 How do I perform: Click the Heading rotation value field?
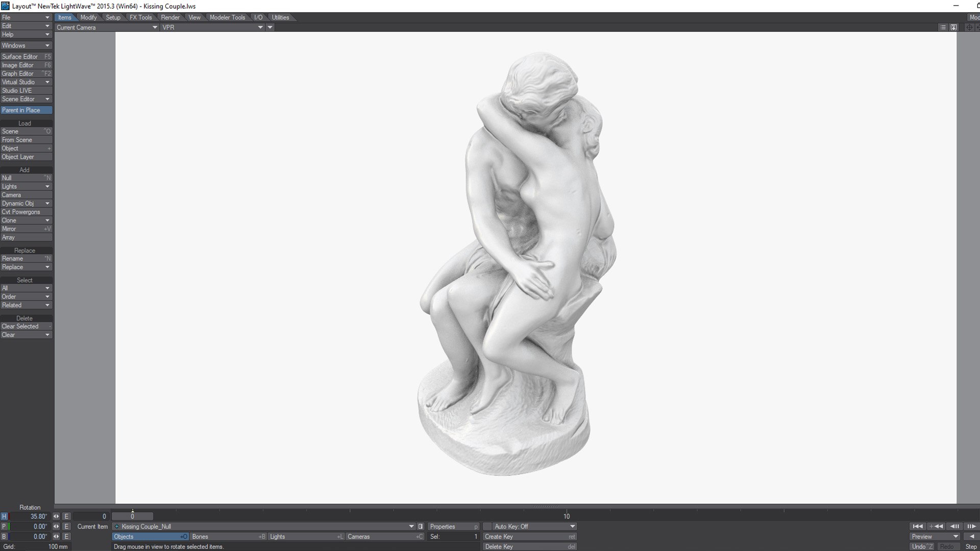coord(30,516)
